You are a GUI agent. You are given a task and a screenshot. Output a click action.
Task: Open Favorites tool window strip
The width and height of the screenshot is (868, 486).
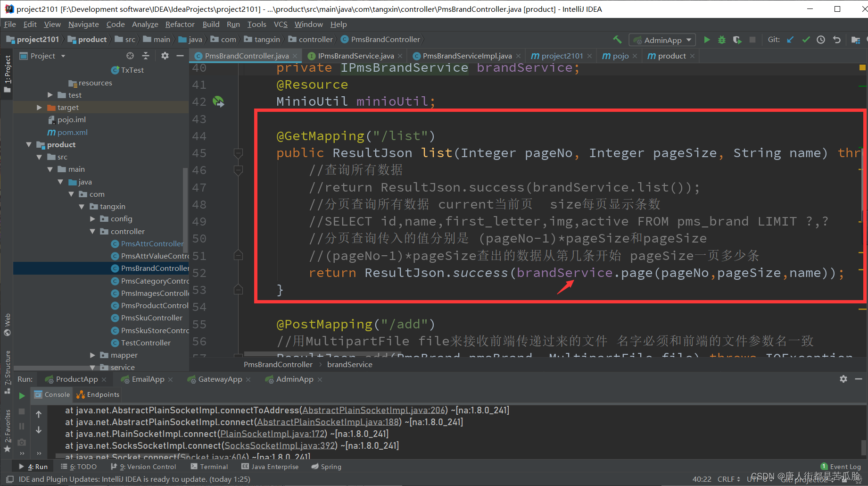[7, 431]
